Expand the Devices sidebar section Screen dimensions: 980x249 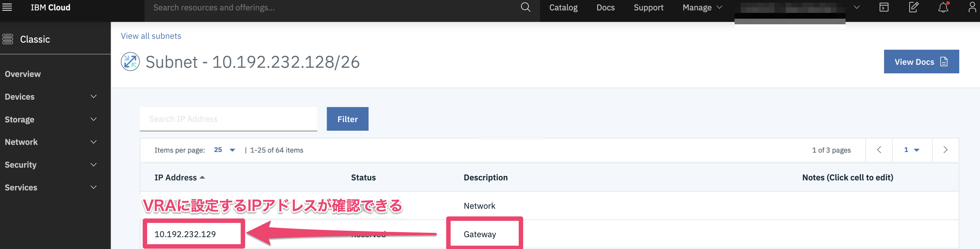(51, 97)
